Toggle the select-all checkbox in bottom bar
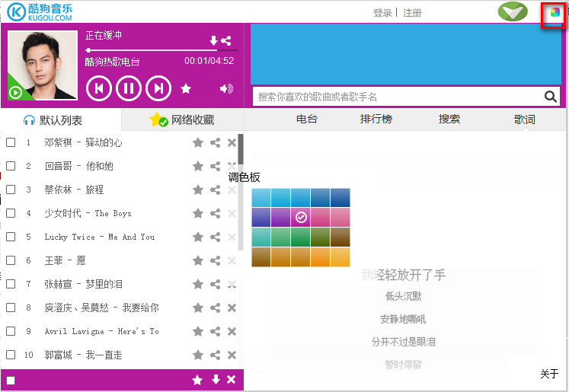The image size is (569, 392). click(x=11, y=380)
